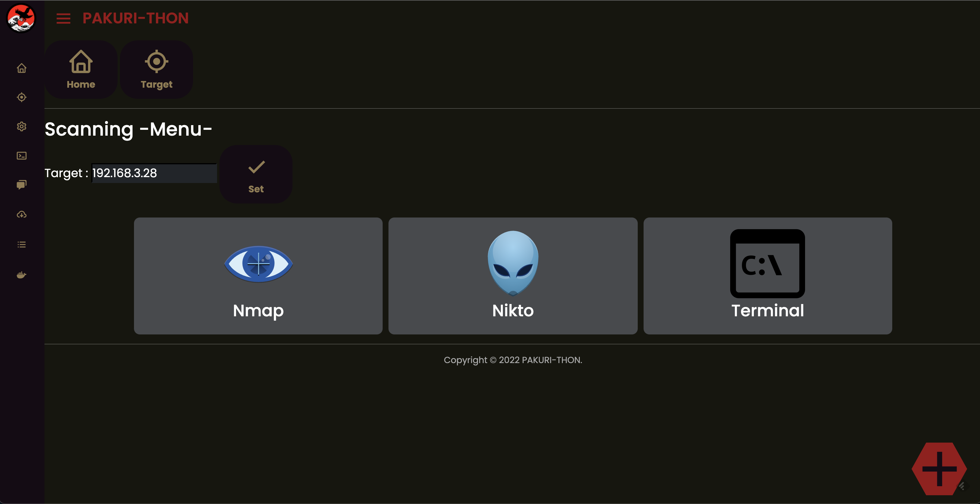This screenshot has width=980, height=504.
Task: Select the home icon in the sidebar
Action: pos(22,68)
